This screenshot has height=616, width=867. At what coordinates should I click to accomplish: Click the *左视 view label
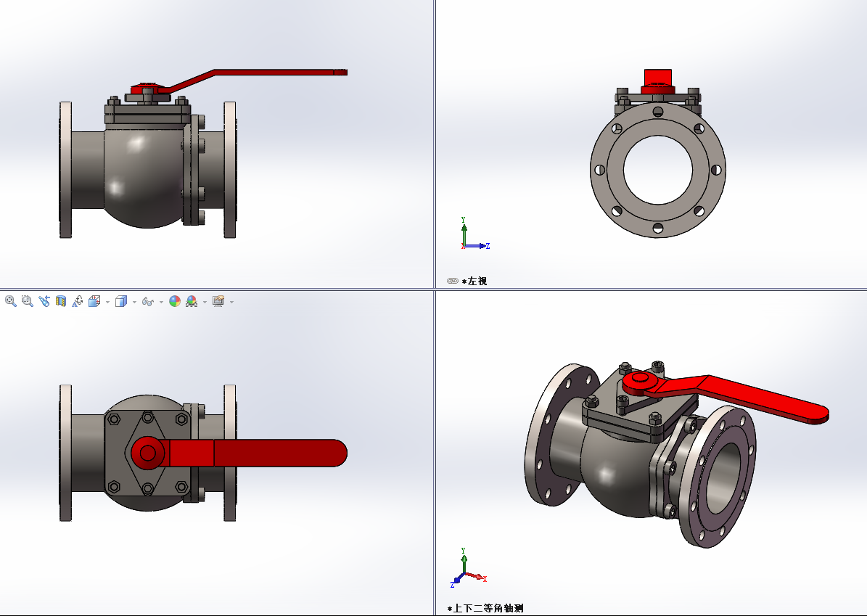click(x=474, y=281)
